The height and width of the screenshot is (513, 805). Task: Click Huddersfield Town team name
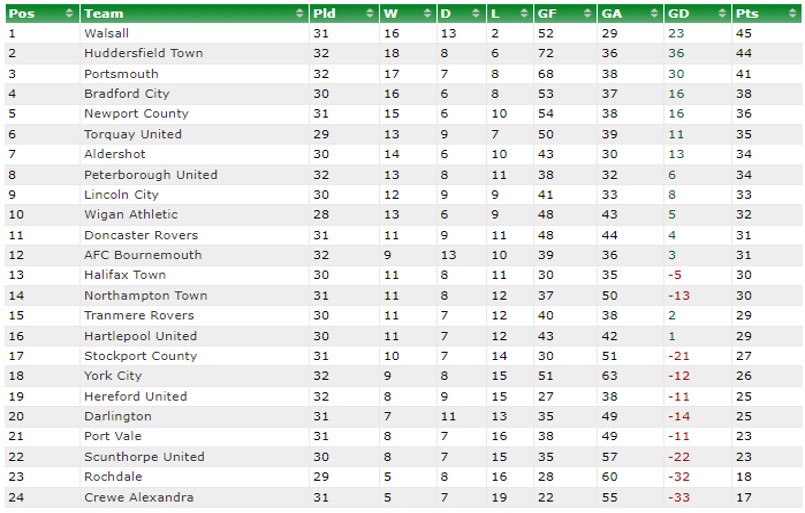[x=143, y=53]
